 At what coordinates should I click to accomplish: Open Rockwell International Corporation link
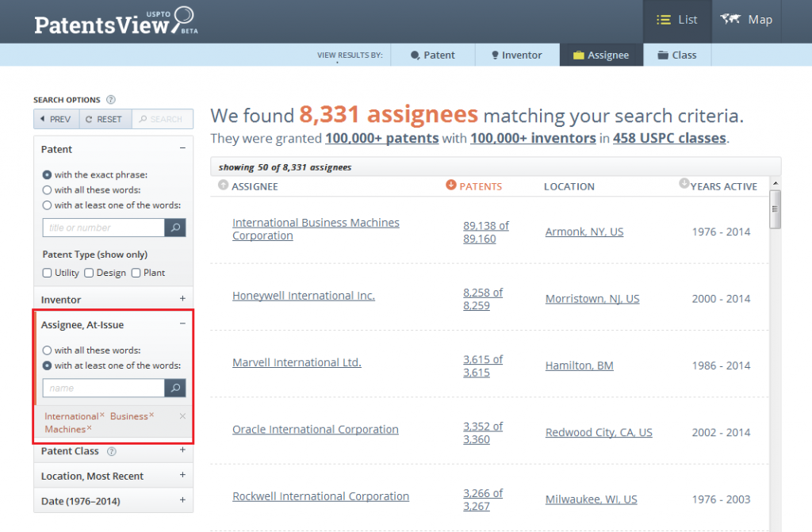pos(320,496)
